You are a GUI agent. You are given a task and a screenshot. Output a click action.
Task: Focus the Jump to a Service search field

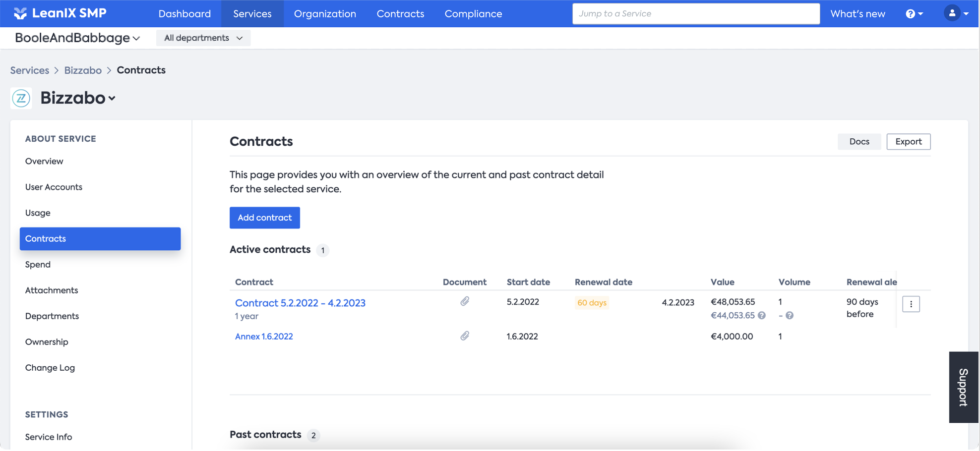click(696, 13)
